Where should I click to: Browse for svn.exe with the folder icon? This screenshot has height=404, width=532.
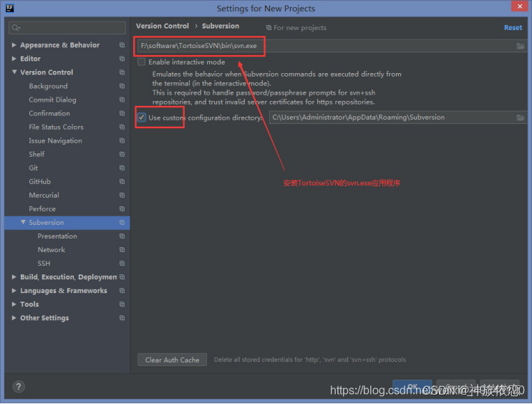(520, 46)
